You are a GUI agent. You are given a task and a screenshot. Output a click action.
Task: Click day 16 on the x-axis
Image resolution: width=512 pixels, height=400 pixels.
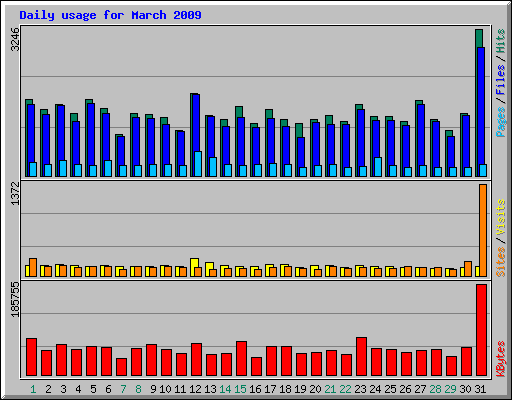(255, 389)
